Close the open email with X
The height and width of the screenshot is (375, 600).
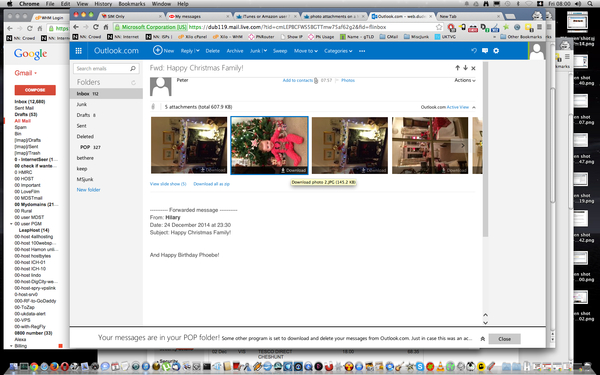click(x=473, y=68)
